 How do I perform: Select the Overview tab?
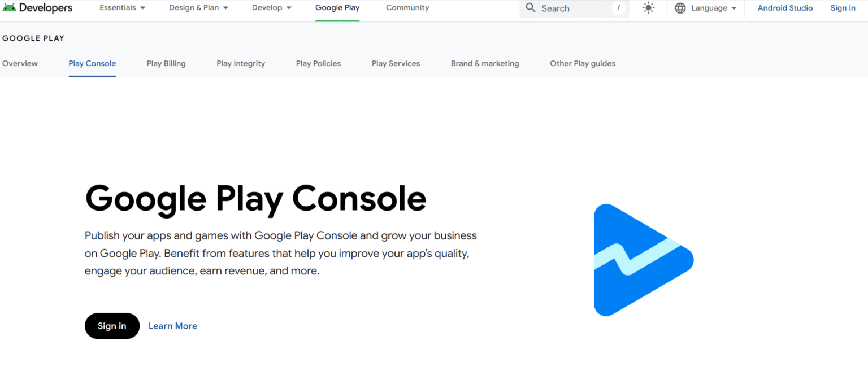20,63
